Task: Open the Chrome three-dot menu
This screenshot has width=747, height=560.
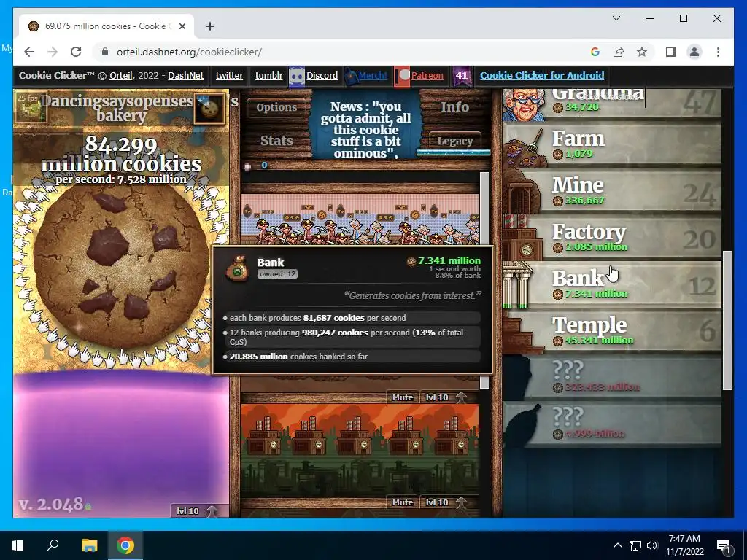Action: point(718,52)
